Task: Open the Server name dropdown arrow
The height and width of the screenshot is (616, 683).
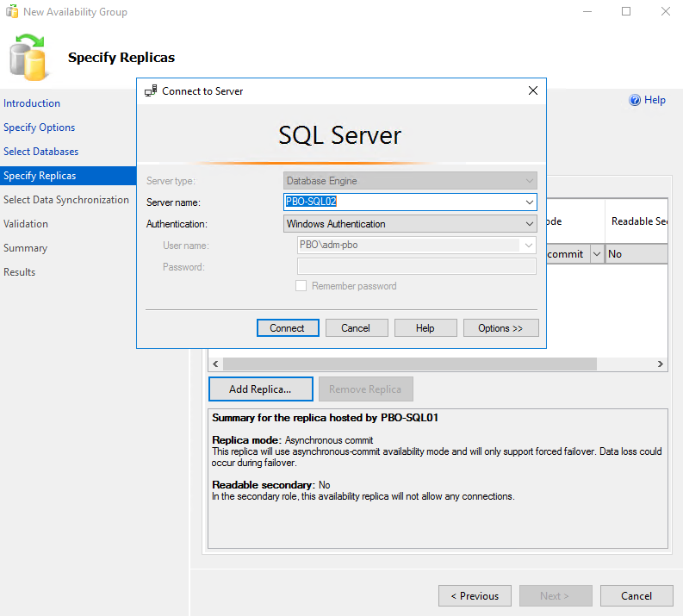Action: 529,202
